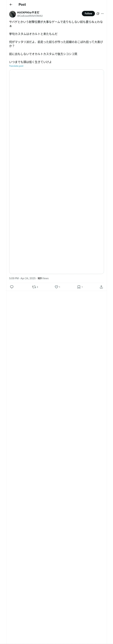The height and width of the screenshot is (644, 113).
Task: Click the Post header title
Action: 22,5
